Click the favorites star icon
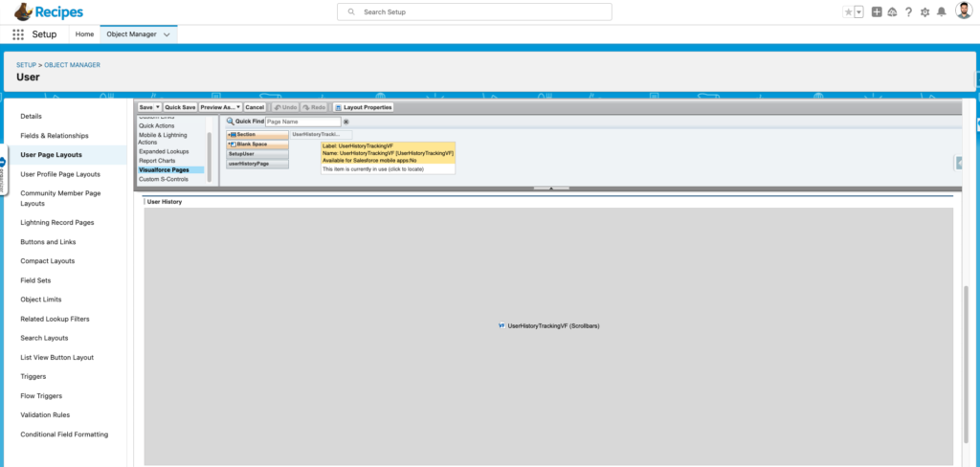 (848, 11)
